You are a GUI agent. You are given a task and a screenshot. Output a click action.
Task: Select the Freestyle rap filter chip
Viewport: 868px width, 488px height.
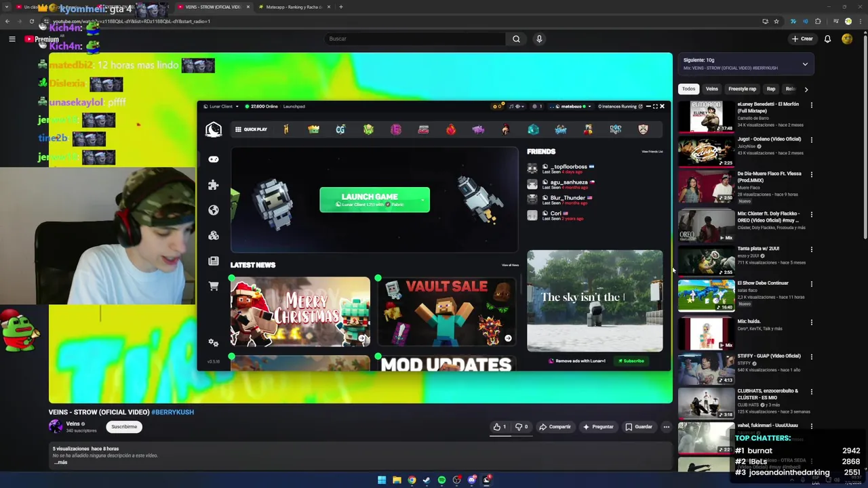pyautogui.click(x=742, y=89)
